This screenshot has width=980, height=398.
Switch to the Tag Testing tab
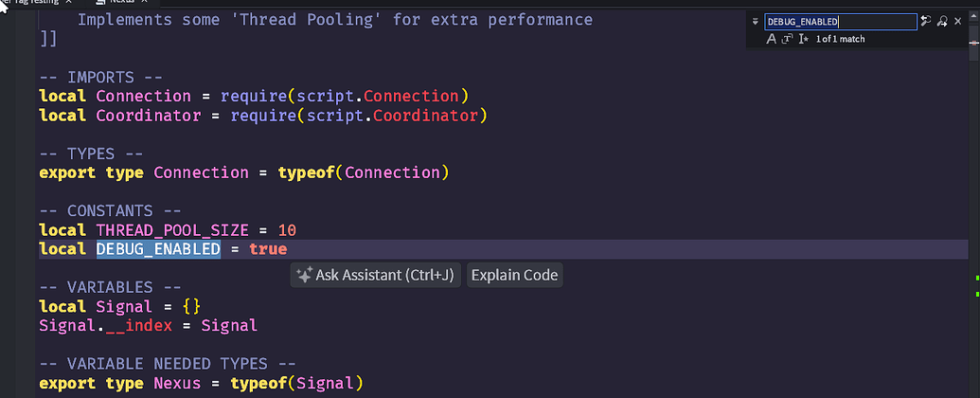coord(33,2)
